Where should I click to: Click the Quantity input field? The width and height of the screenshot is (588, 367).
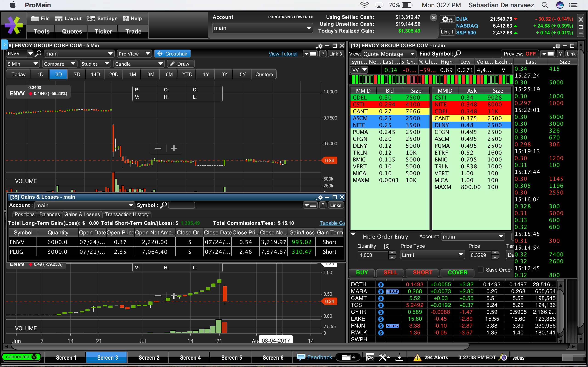tap(373, 255)
